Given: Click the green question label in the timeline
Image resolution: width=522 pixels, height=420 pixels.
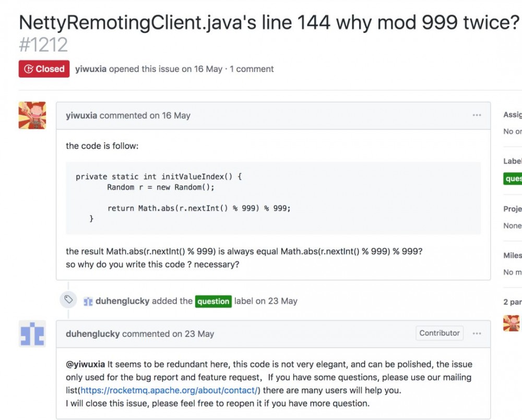Looking at the screenshot, I should click(x=213, y=301).
